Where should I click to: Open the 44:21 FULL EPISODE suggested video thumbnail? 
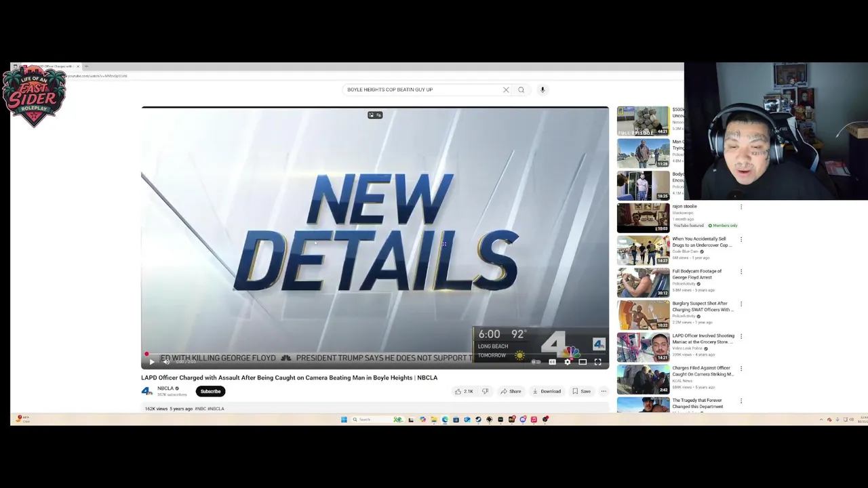pos(643,121)
